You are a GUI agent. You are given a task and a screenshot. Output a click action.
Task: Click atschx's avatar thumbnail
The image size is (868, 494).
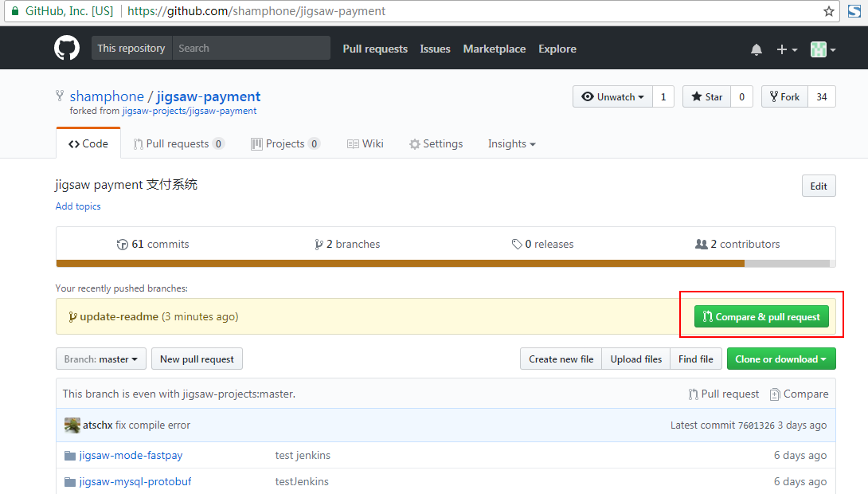72,425
